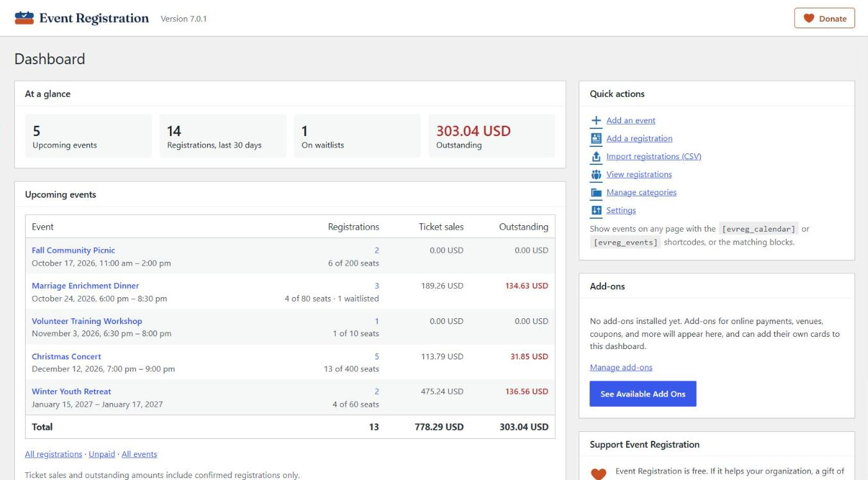Screen dimensions: 868x480
Task: Open Winter Youth Retreat event
Action: [71, 391]
